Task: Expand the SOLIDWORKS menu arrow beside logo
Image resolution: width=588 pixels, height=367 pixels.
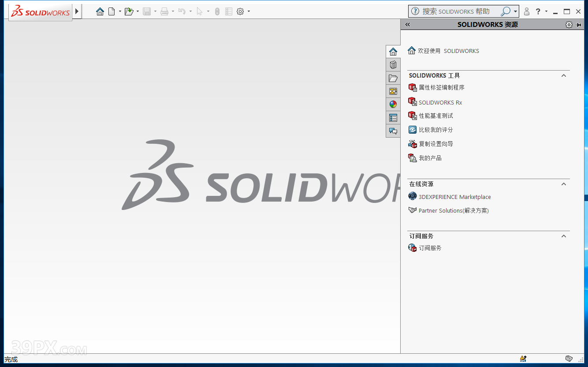Action: [77, 11]
